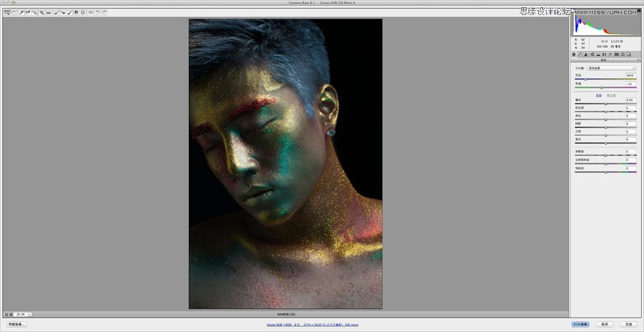The height and width of the screenshot is (332, 644).
Task: Open the White Balance preset dropdown
Action: (x=610, y=67)
